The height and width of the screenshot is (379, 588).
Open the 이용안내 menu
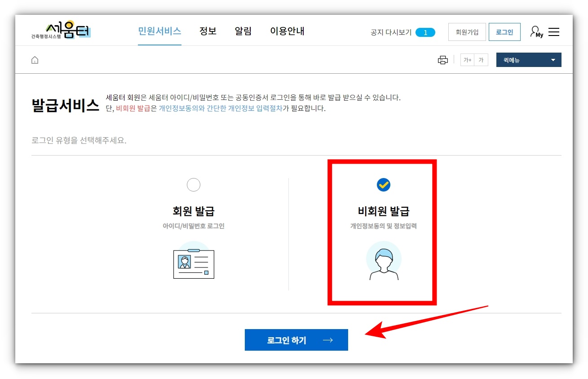(x=287, y=31)
